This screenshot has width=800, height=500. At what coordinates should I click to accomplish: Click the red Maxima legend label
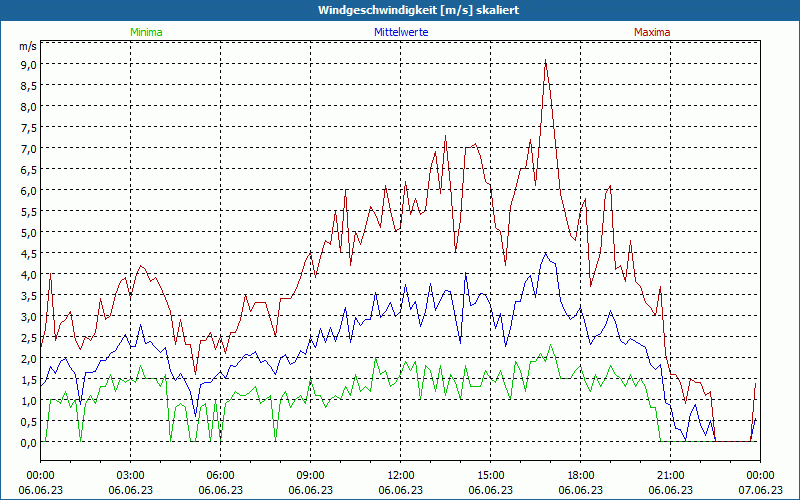pyautogui.click(x=652, y=32)
